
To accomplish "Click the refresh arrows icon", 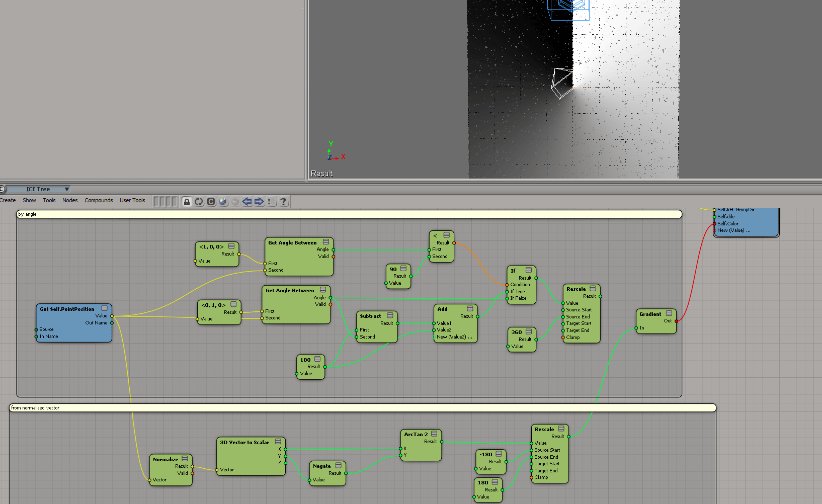I will tap(199, 202).
